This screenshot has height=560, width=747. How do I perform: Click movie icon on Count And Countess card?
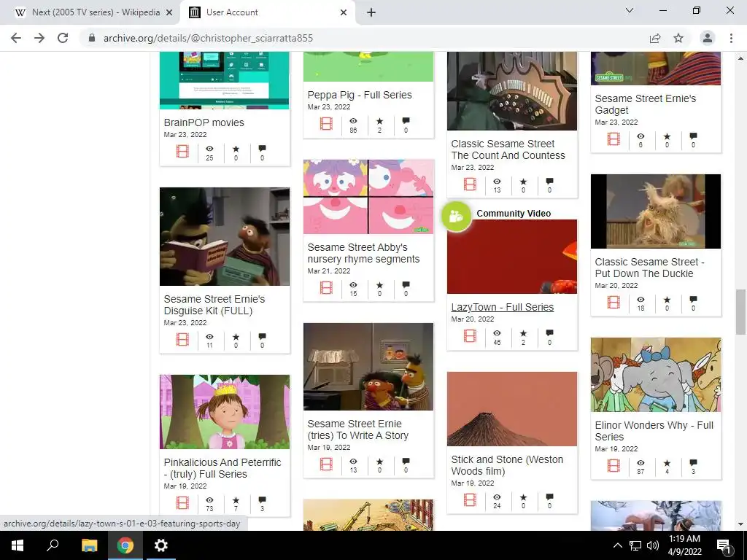point(470,184)
